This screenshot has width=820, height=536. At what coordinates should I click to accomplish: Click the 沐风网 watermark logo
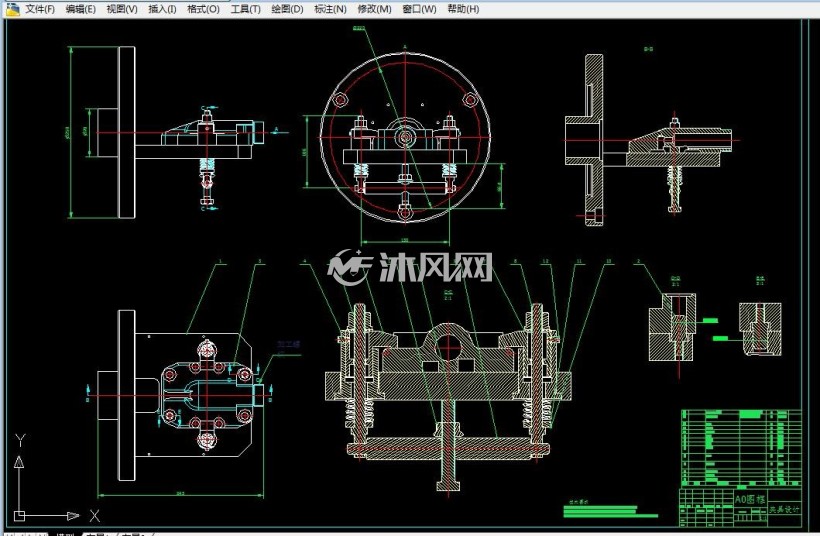pyautogui.click(x=410, y=267)
